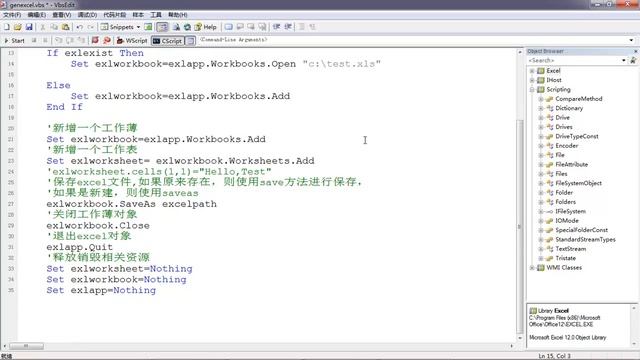Viewport: 640px width, 360px height.
Task: Open the Snippets dropdown
Action: tap(138, 27)
